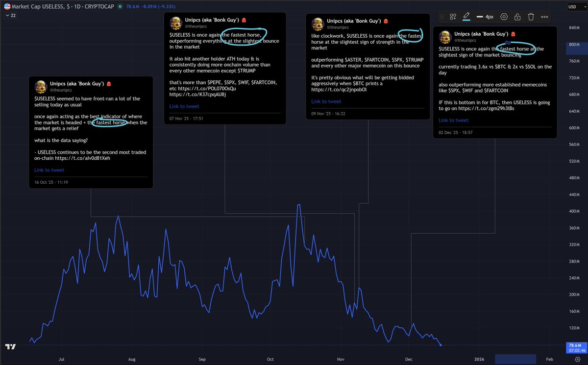Collapse the indicators legend showing 22
The image size is (588, 365).
pos(10,16)
